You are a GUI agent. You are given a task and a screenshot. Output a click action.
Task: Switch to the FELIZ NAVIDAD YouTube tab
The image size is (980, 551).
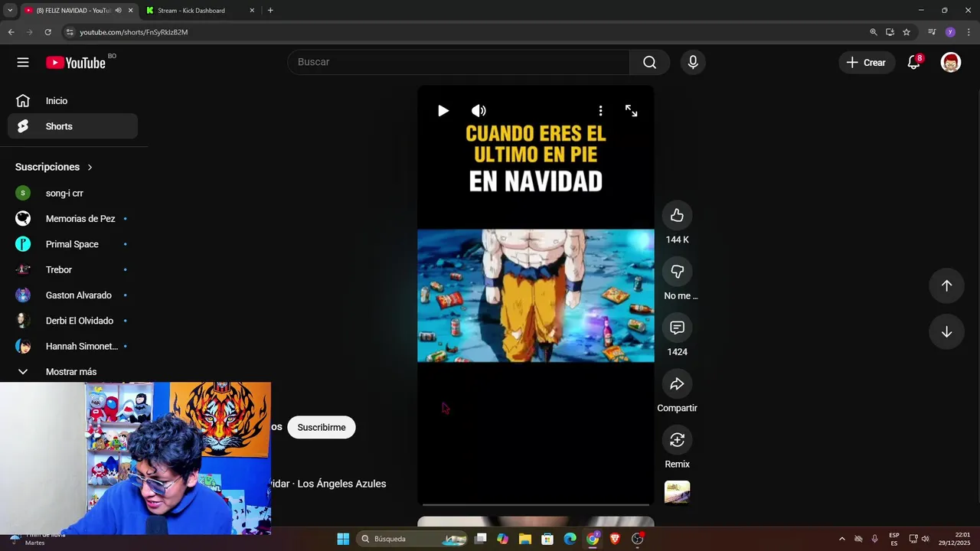73,11
